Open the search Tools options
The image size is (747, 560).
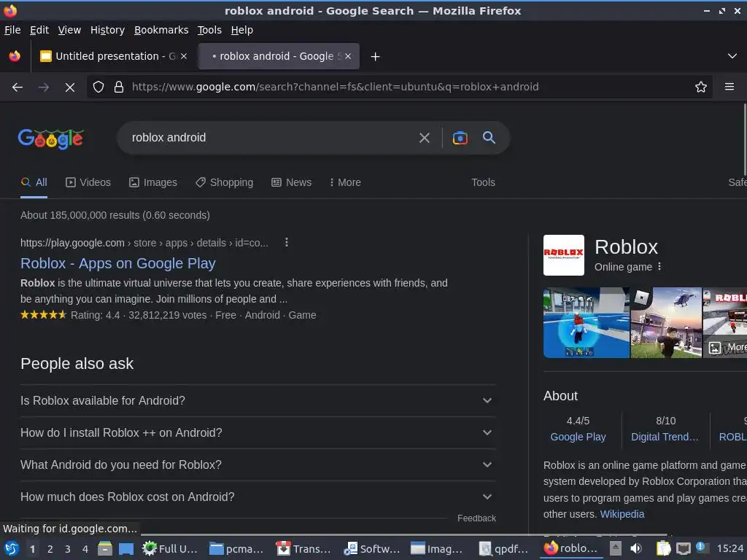pos(483,182)
